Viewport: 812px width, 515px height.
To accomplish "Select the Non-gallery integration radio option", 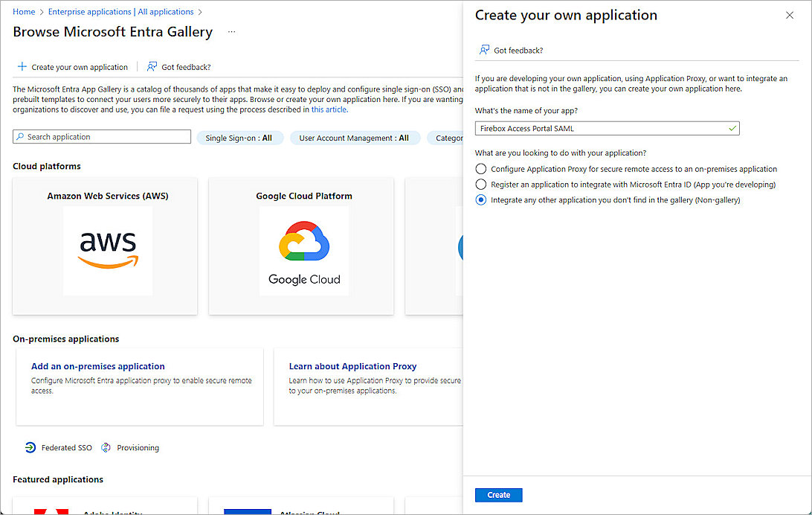I will click(480, 199).
